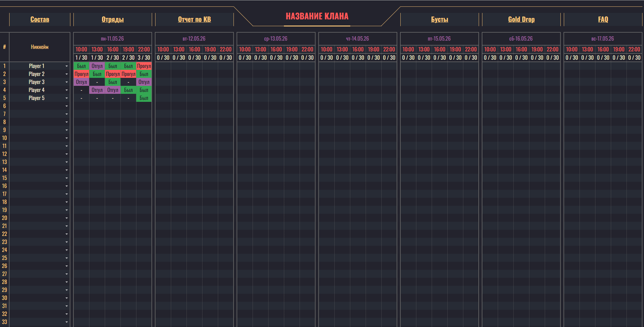Select the 22:00 time header under вс-17.05.26
This screenshot has height=327, width=644.
pyautogui.click(x=634, y=50)
